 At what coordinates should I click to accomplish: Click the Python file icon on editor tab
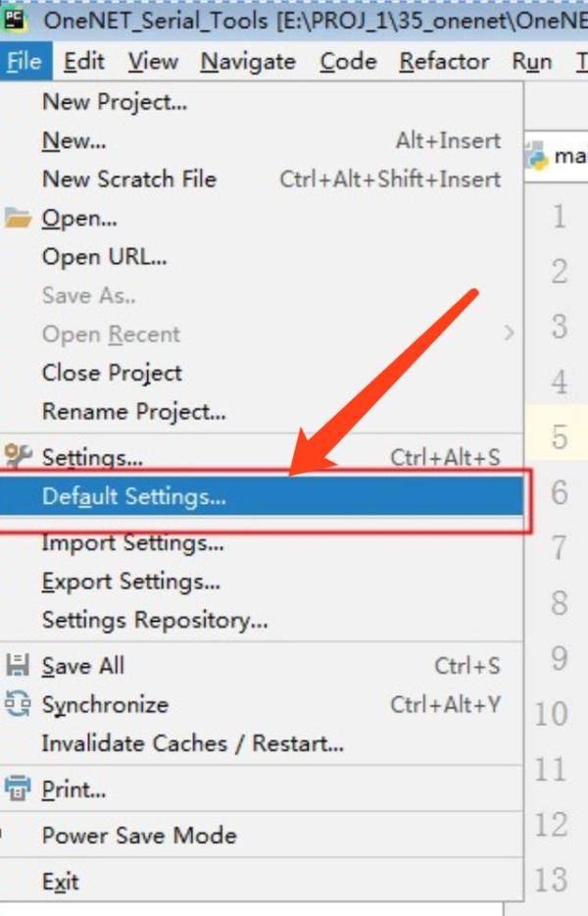(537, 156)
